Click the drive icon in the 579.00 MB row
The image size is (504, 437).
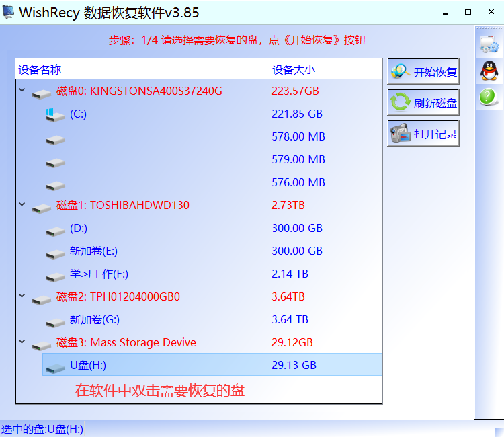(55, 163)
